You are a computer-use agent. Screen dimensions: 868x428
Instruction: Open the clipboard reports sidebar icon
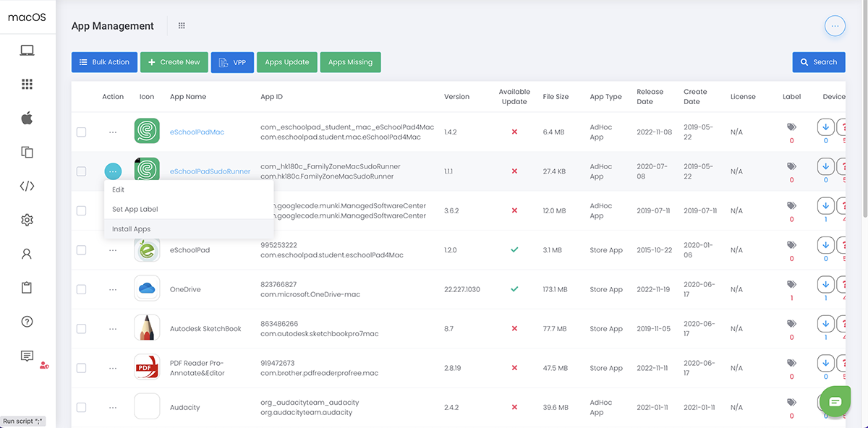click(27, 288)
